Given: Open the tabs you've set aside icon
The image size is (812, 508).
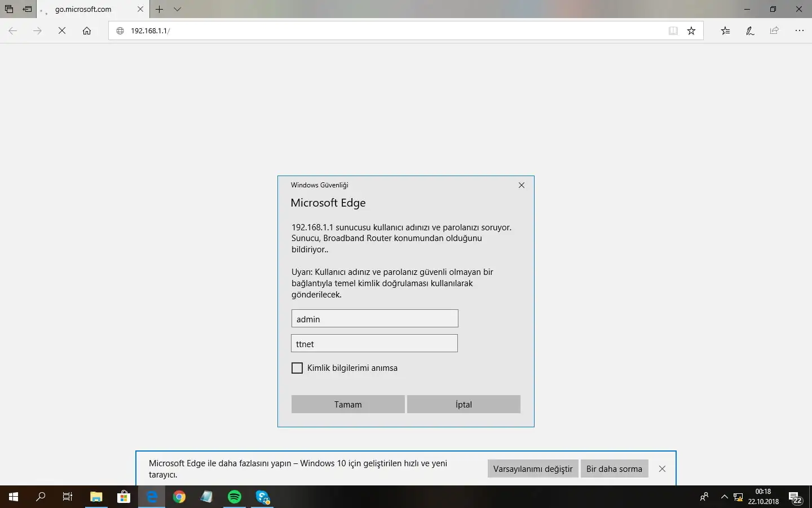Looking at the screenshot, I should 9,9.
